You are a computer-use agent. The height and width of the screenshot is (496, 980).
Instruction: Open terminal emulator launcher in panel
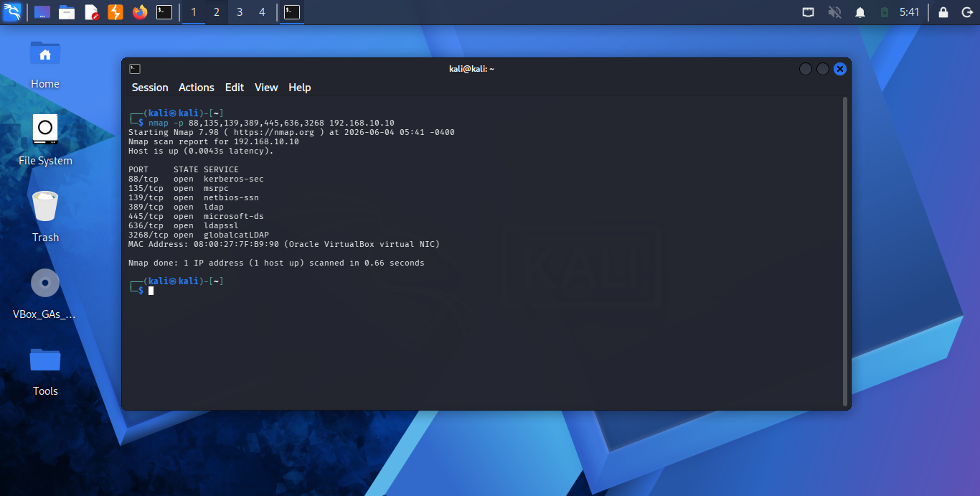pyautogui.click(x=164, y=12)
